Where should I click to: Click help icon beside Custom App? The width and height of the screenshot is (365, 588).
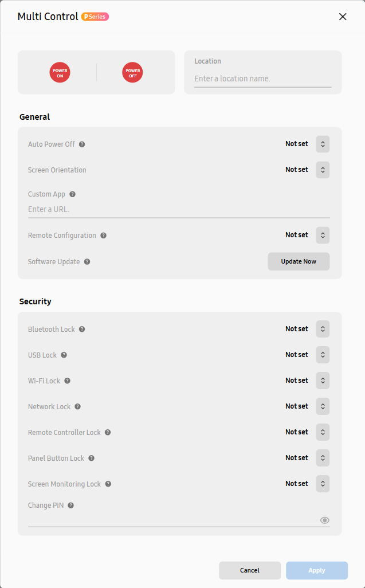[x=73, y=194]
